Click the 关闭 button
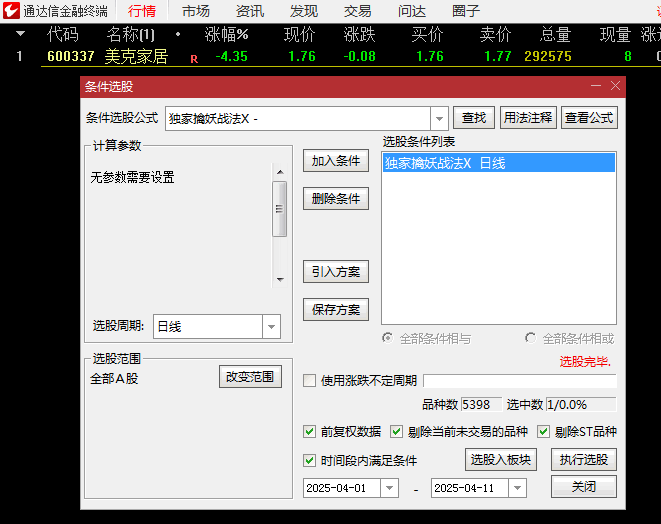This screenshot has height=524, width=661. coord(584,487)
